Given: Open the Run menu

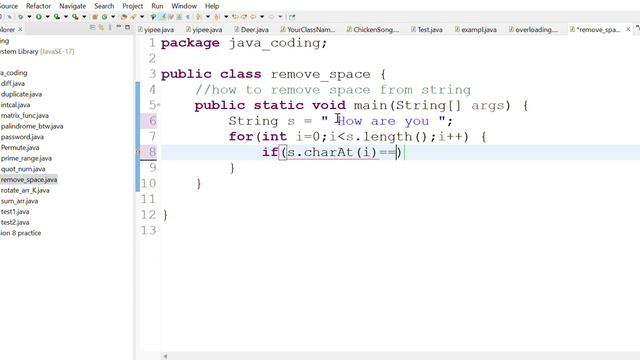Looking at the screenshot, I should [157, 6].
